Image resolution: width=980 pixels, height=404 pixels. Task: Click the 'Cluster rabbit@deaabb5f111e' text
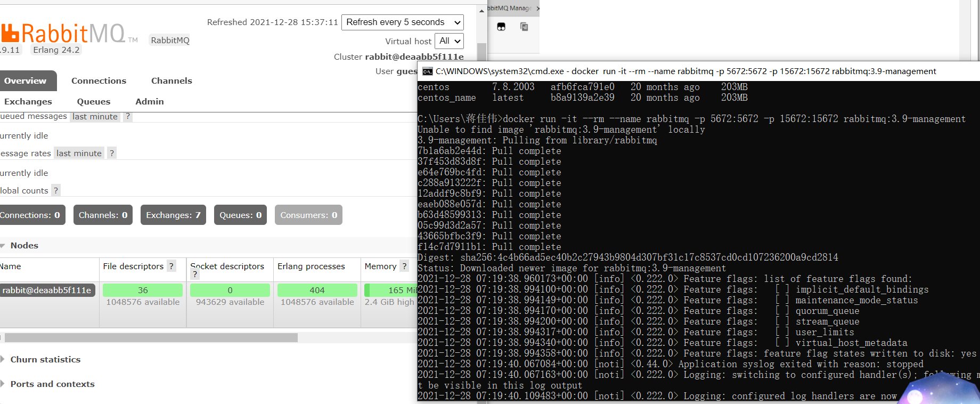point(399,57)
